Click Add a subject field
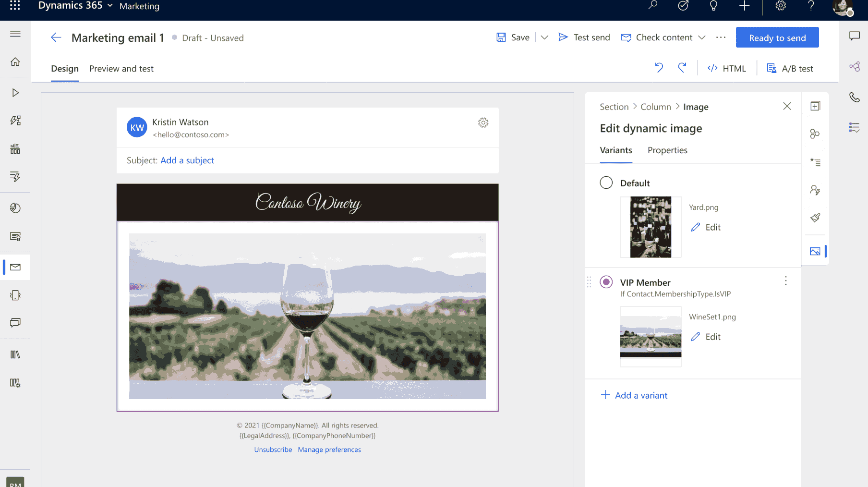 (187, 160)
